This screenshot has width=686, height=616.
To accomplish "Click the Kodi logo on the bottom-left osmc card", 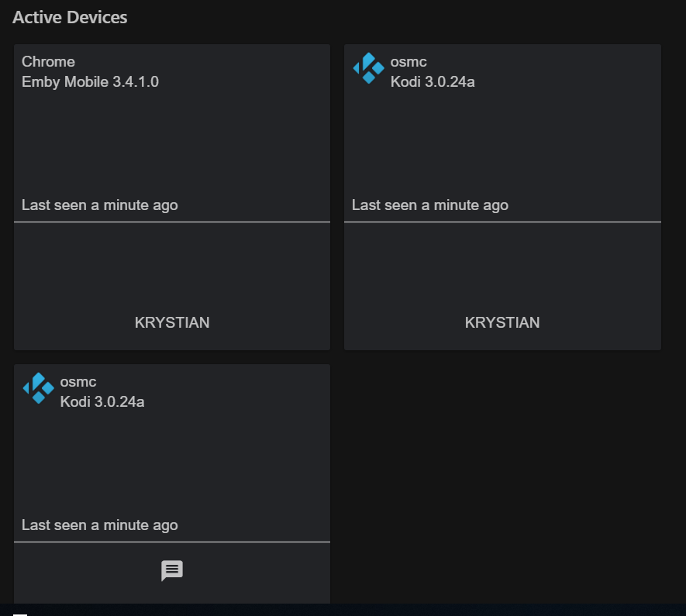I will pos(38,388).
